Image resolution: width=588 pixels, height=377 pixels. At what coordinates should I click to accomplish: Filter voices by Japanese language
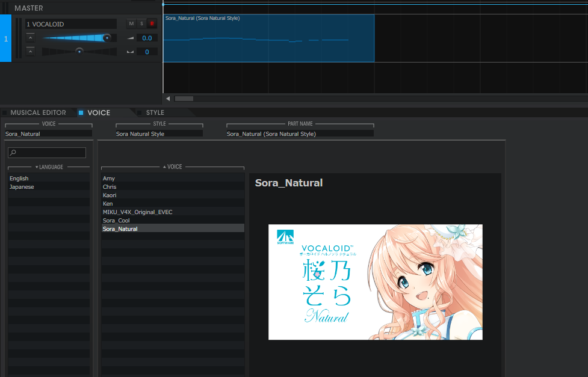(x=49, y=186)
